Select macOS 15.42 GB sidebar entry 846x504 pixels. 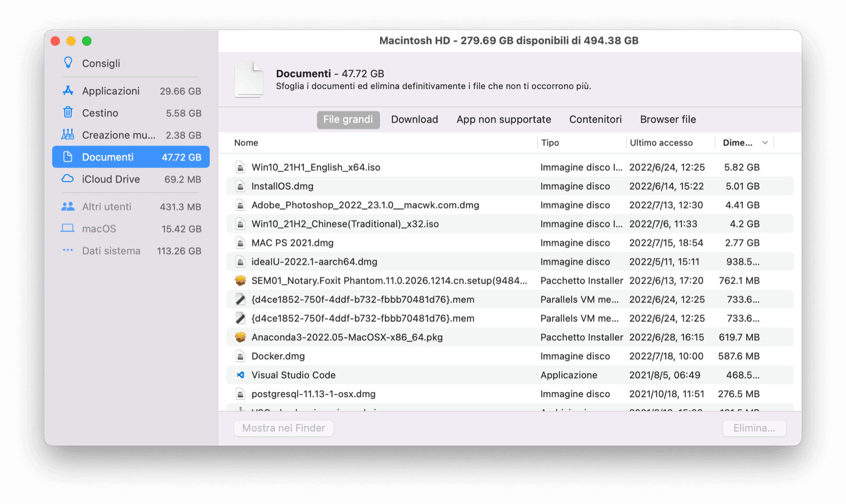tap(131, 229)
